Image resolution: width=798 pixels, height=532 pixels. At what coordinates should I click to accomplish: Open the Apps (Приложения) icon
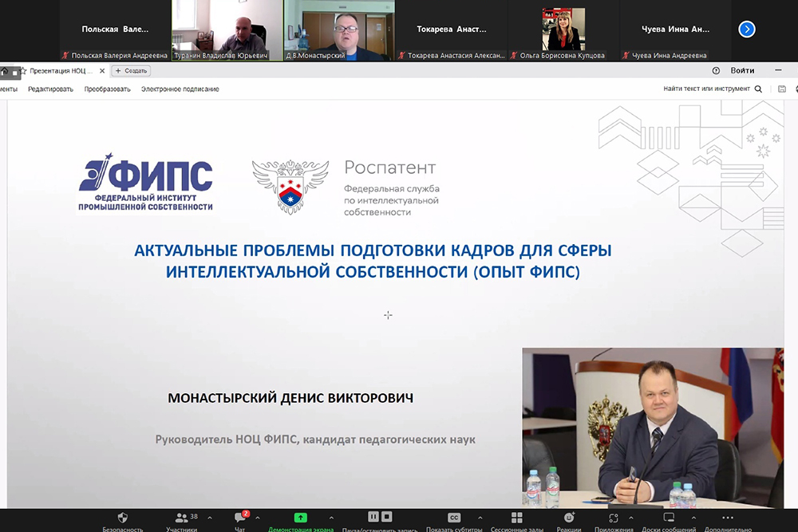pyautogui.click(x=614, y=518)
